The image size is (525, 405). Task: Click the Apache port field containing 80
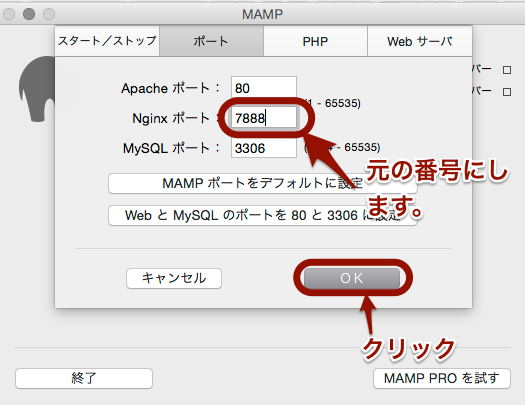[x=264, y=88]
